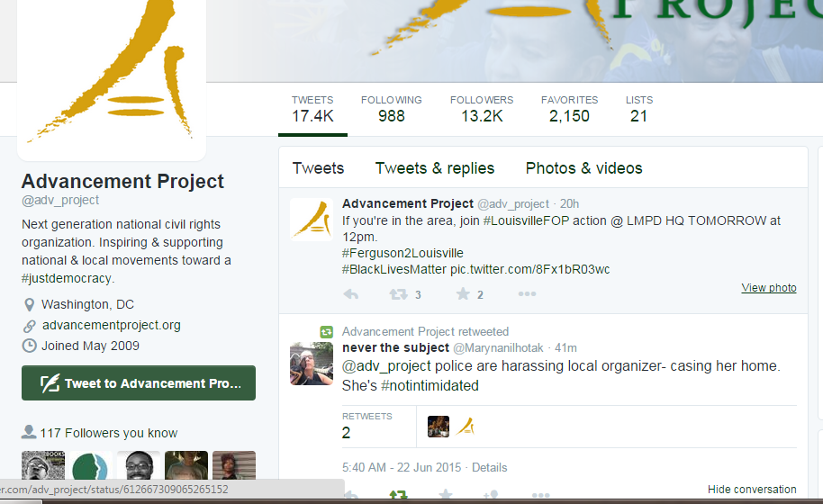
Task: Open pic.twitter.com/8Fx1bR03wc link
Action: (x=529, y=270)
